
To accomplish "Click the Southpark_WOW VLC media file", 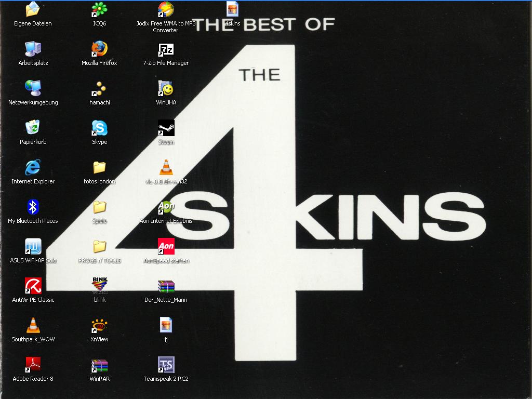I will (x=33, y=326).
